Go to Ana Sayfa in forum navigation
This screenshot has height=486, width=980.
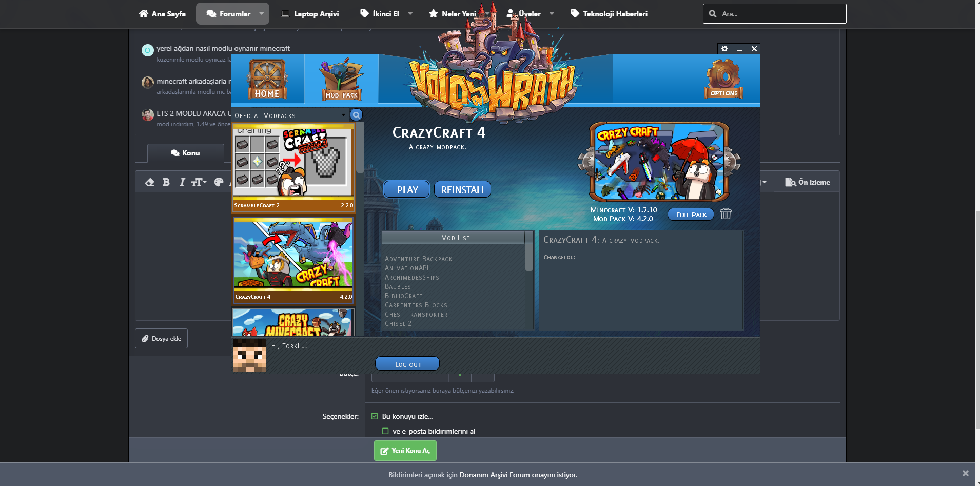pos(162,14)
